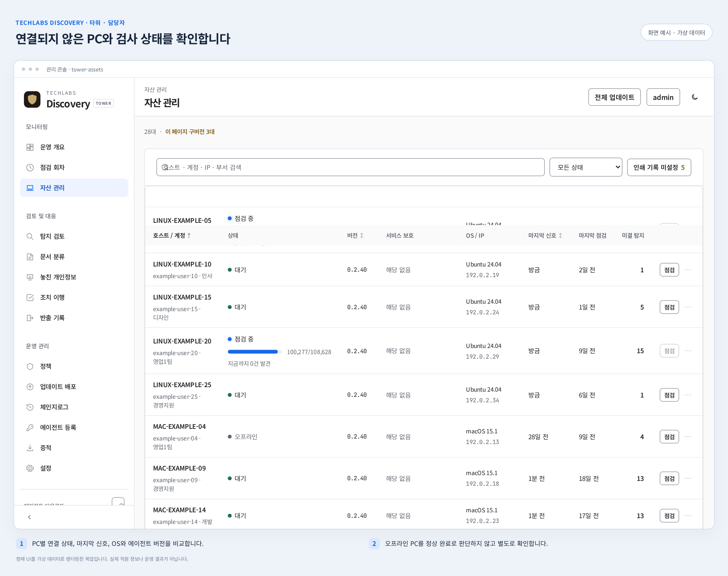Image resolution: width=728 pixels, height=576 pixels.
Task: Open 증적 download icon
Action: [30, 448]
